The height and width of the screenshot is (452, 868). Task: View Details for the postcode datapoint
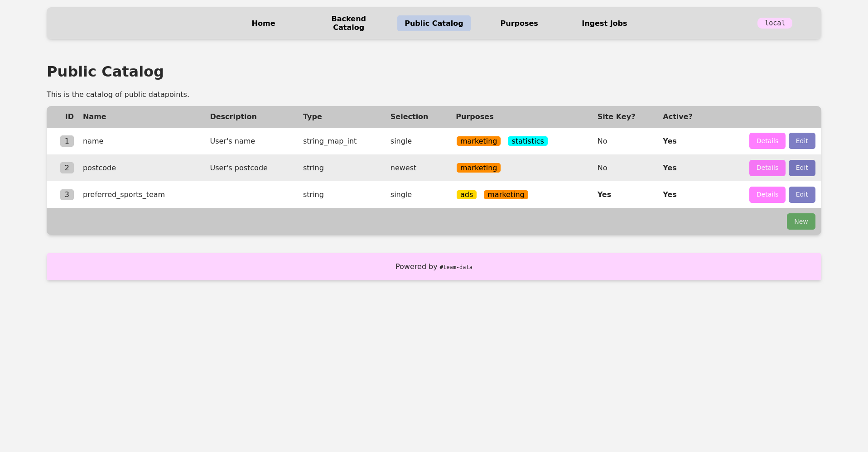767,168
